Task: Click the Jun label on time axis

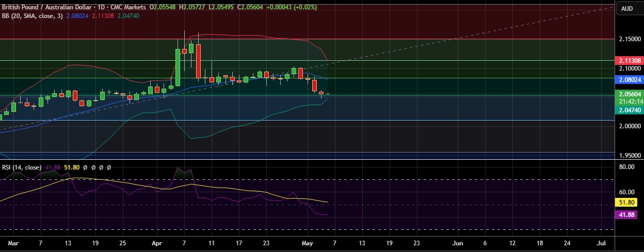Action: [x=457, y=242]
